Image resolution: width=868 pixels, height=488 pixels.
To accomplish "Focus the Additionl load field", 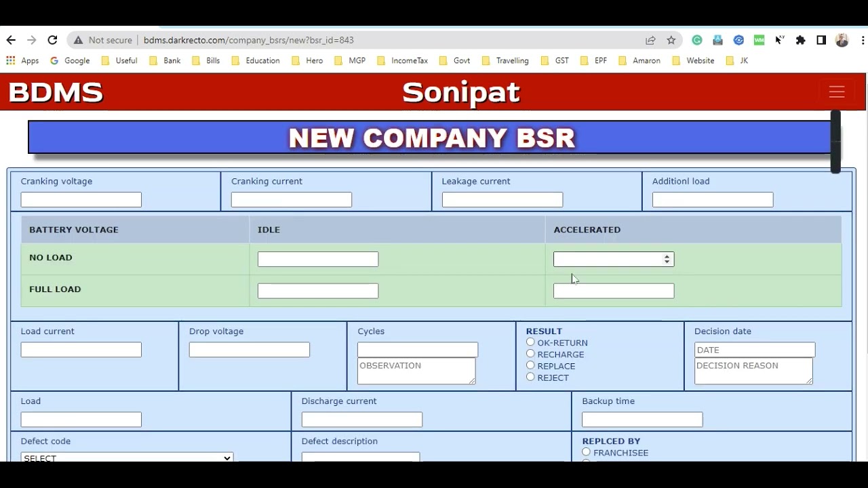I will coord(713,200).
